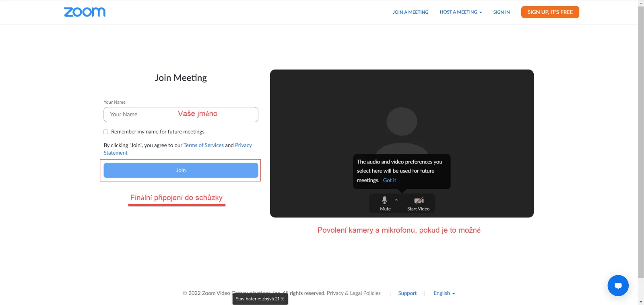Dismiss the tooltip with Got it

[390, 180]
